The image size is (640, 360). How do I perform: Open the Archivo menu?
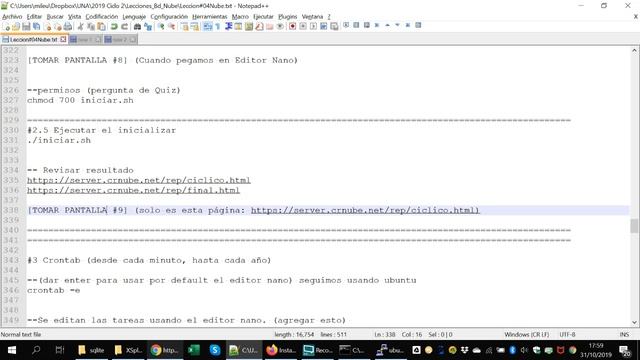point(12,17)
